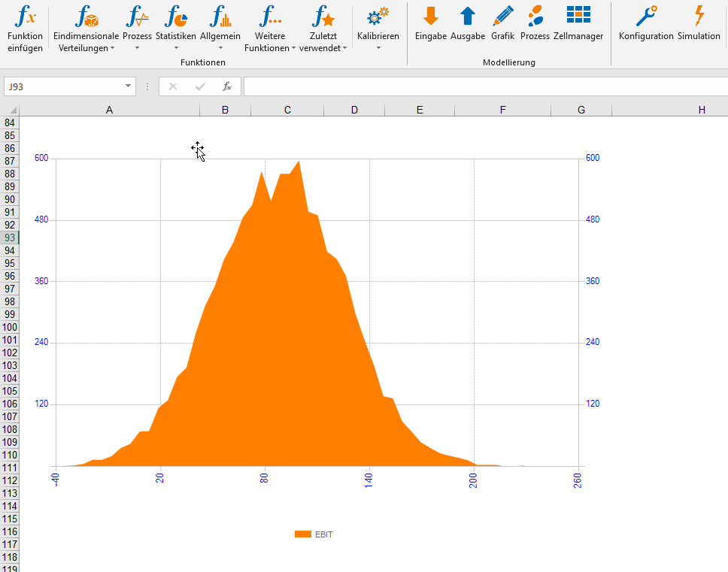Open Weitere Funktionen icon
Image resolution: width=728 pixels, height=572 pixels.
tap(270, 17)
